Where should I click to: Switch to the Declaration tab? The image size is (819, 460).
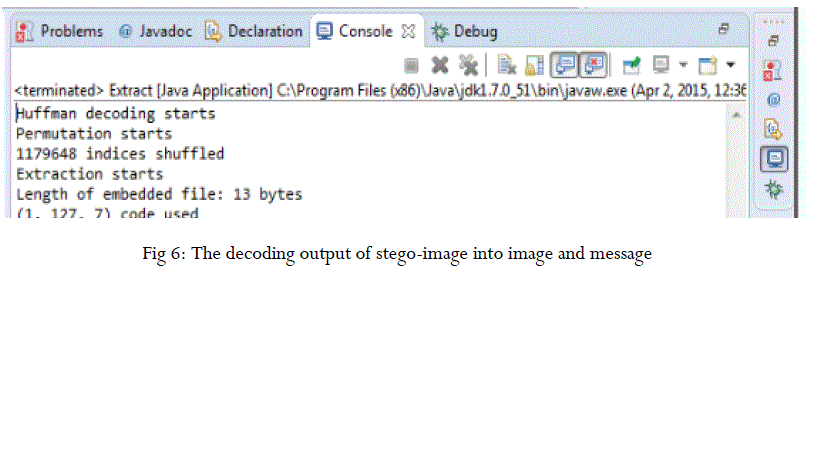[x=253, y=31]
